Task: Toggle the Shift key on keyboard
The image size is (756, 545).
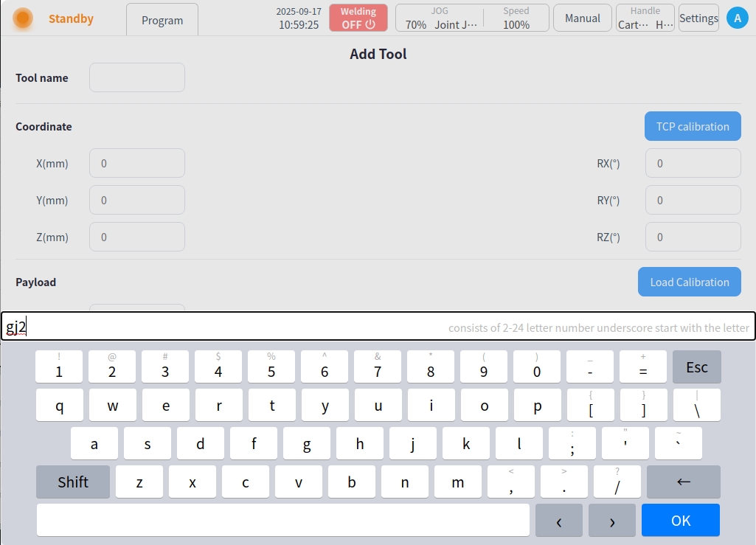Action: tap(73, 482)
